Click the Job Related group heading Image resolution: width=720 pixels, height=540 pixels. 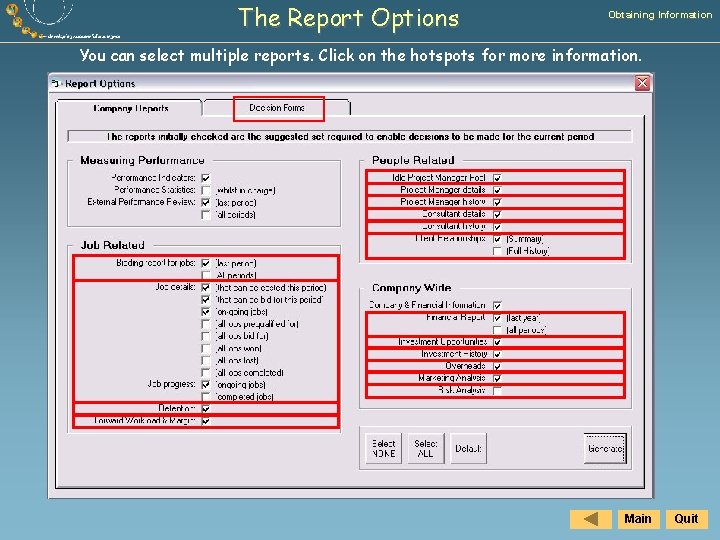coord(112,245)
